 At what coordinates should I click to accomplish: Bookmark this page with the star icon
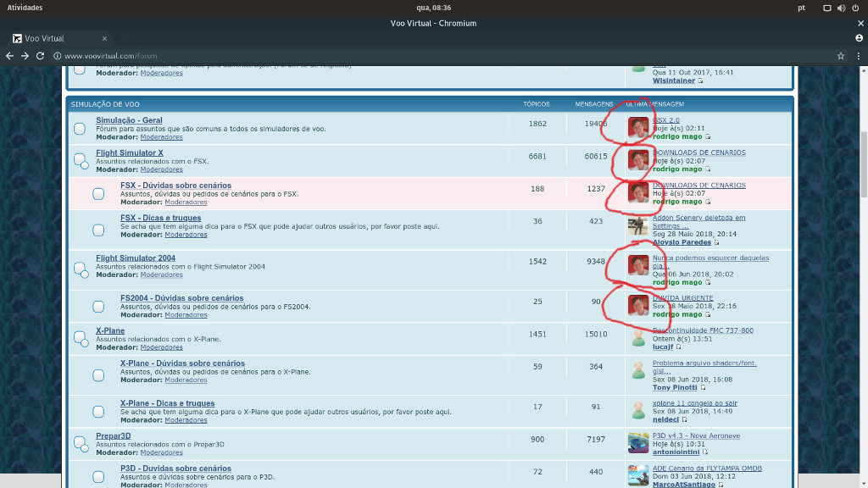click(841, 56)
